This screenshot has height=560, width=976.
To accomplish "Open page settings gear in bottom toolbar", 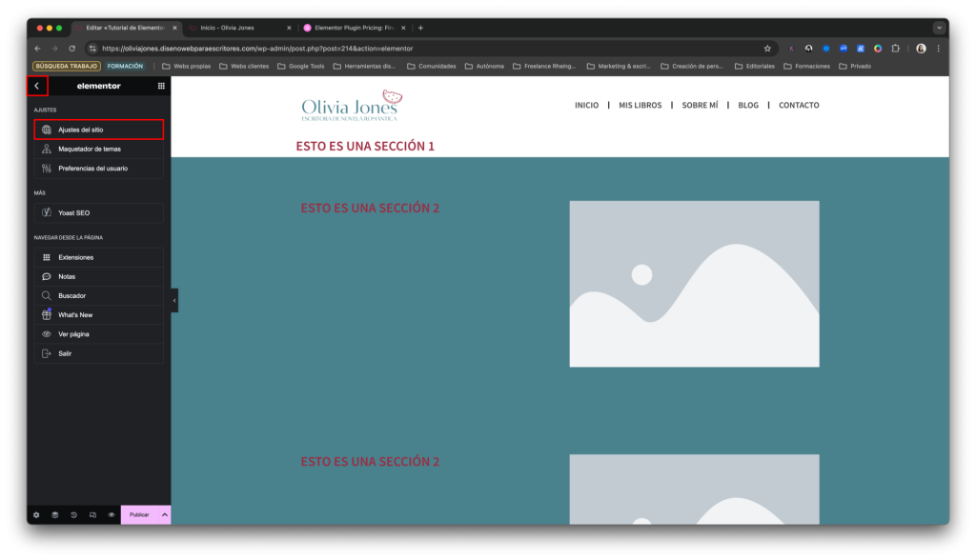I will pyautogui.click(x=36, y=514).
